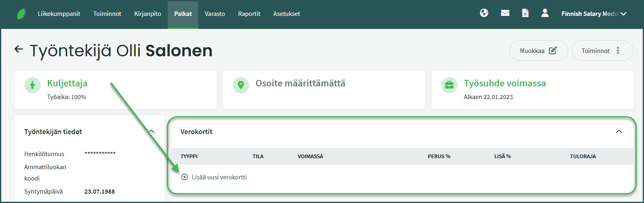Screen dimensions: 644x203
Task: Click the location pin address icon
Action: [241, 85]
